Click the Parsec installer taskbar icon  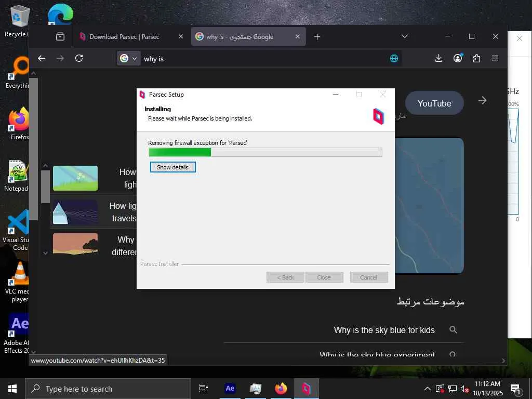coord(307,389)
